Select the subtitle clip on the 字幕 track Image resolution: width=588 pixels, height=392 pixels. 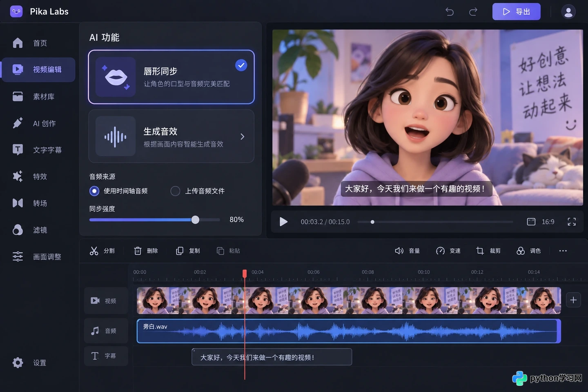272,357
